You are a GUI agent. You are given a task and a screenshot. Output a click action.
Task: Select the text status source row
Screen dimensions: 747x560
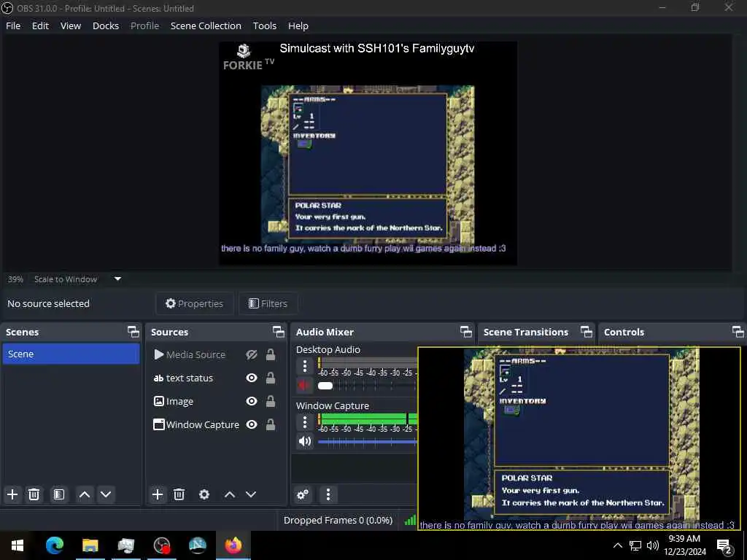pyautogui.click(x=215, y=378)
